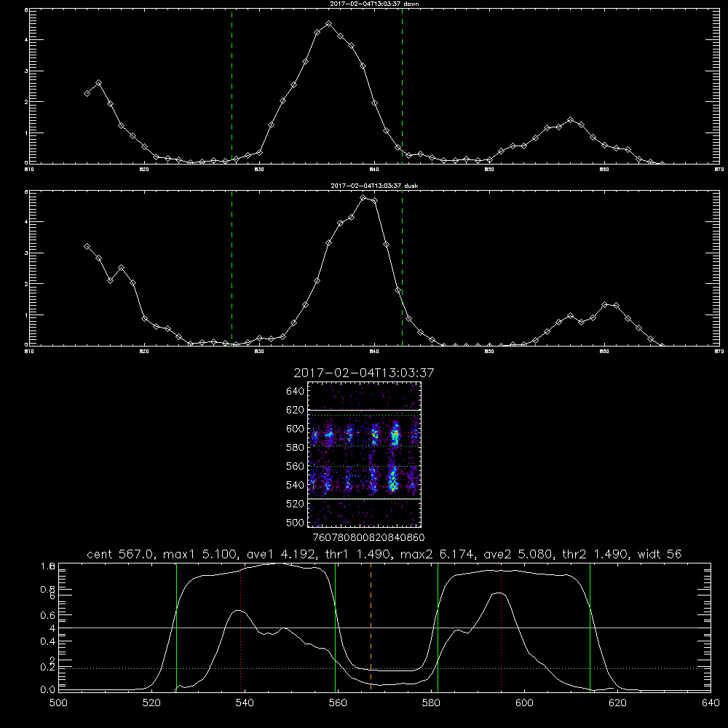Click the right green dashed line in the dawn plot
This screenshot has height=728, width=728.
[x=402, y=86]
